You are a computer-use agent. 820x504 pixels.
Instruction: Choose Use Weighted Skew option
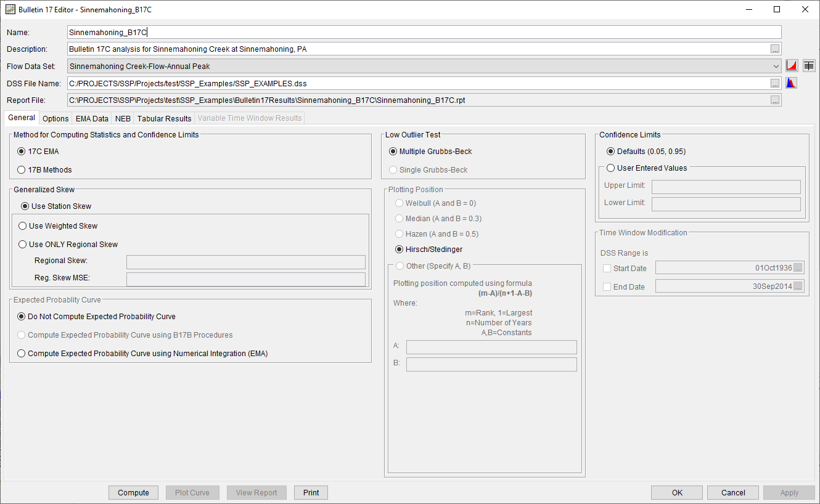(x=22, y=226)
